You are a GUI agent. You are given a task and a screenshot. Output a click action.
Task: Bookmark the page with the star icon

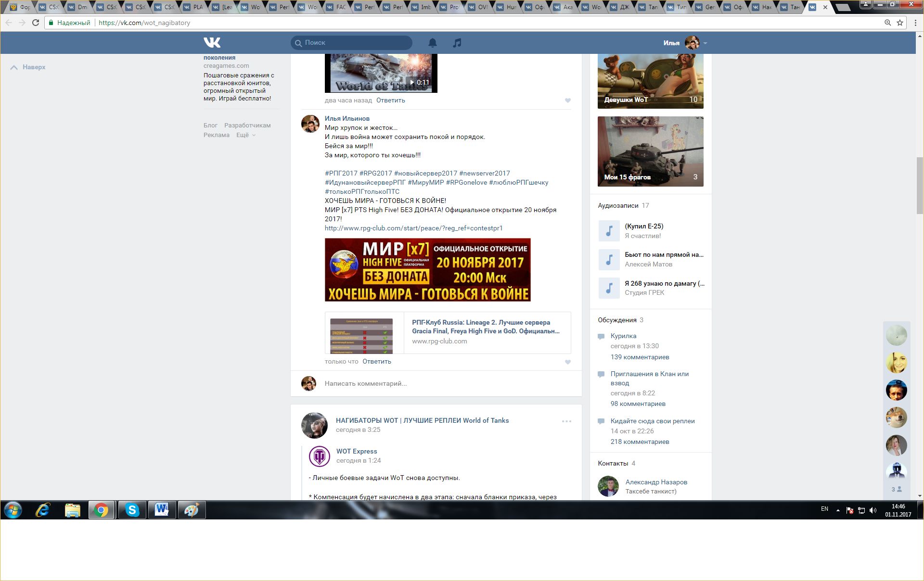tap(900, 23)
